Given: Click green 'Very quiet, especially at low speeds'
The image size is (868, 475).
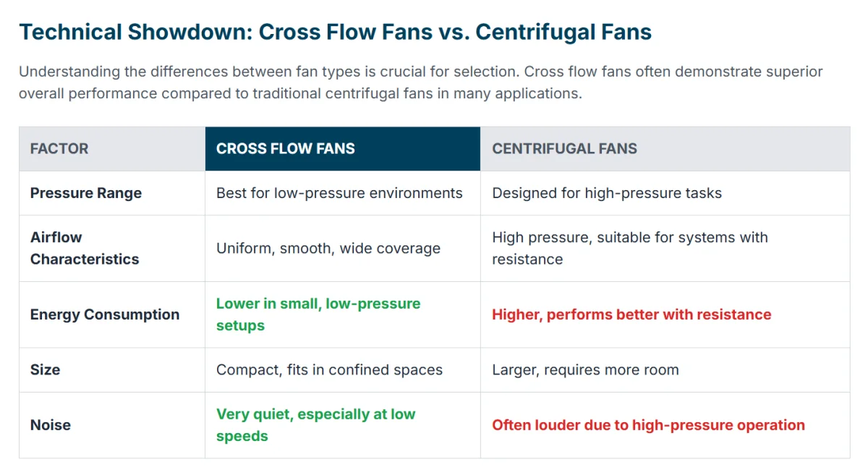Looking at the screenshot, I should [316, 425].
